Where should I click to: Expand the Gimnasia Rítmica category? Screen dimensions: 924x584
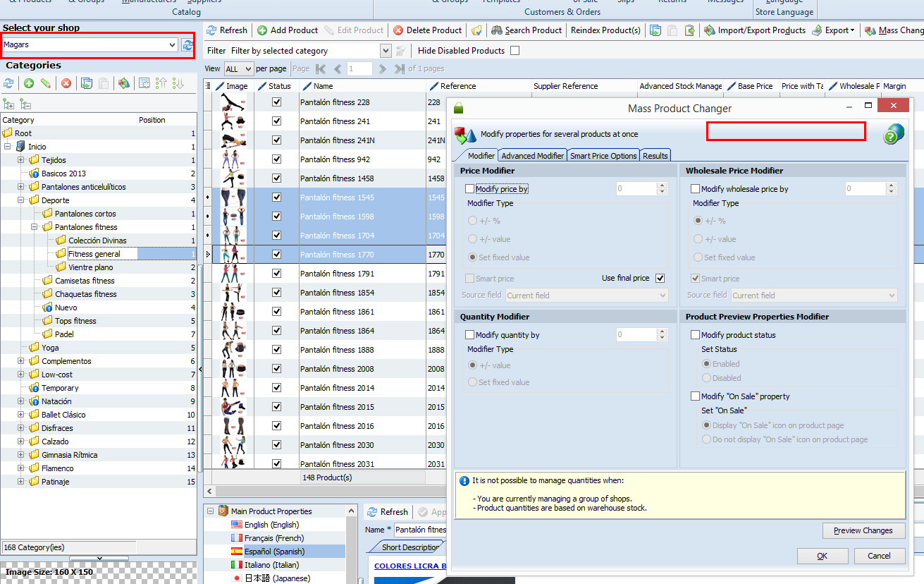21,455
